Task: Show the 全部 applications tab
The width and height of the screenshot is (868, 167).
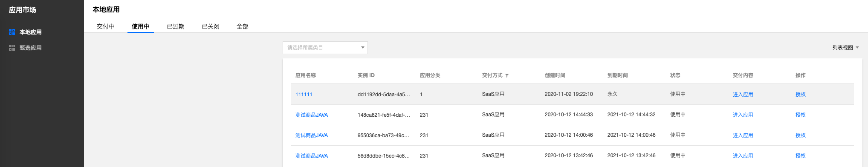Action: (243, 26)
